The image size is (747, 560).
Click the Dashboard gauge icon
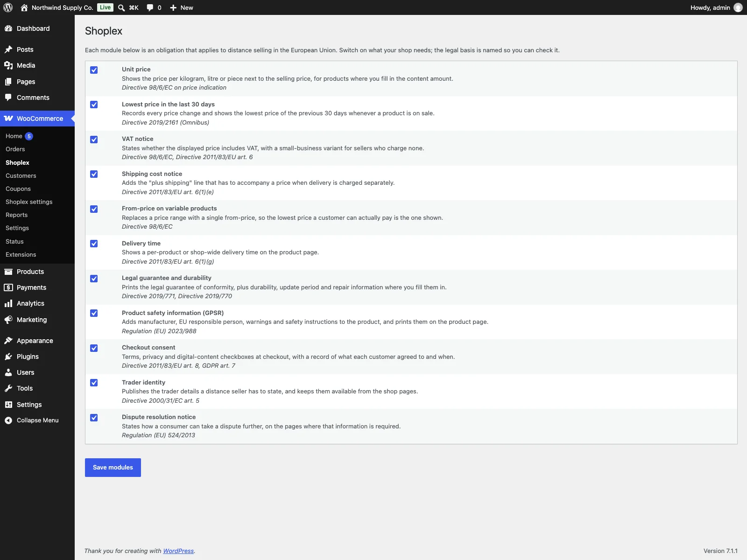point(8,28)
